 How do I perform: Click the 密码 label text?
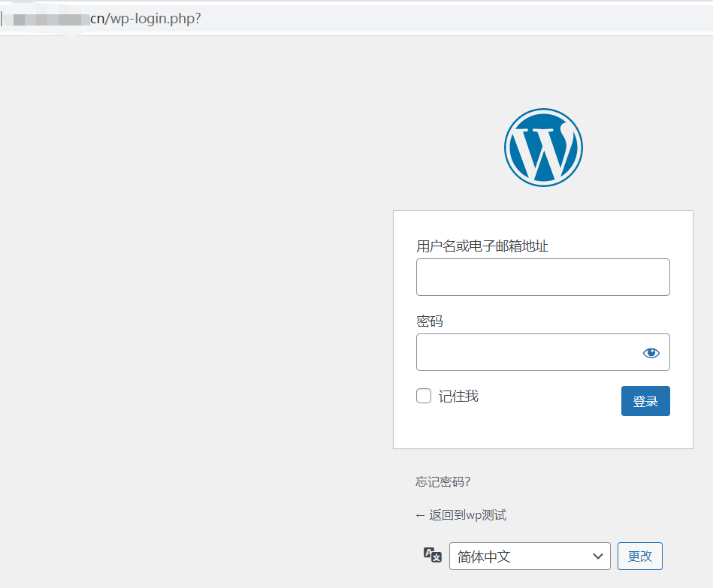(429, 321)
